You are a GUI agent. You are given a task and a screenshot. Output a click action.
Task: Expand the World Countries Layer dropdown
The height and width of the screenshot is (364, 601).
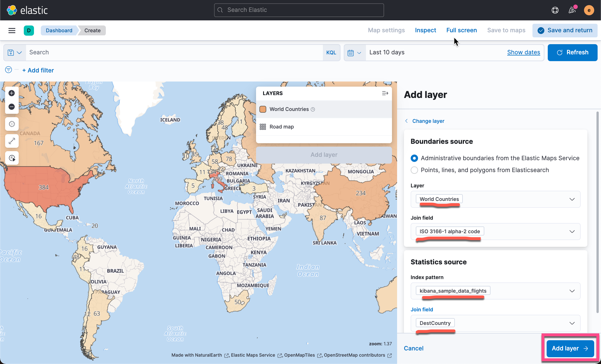(572, 199)
